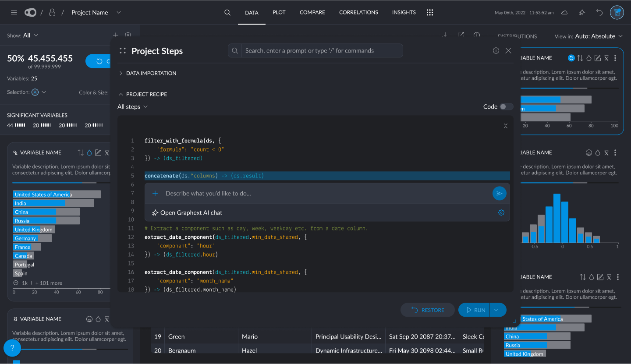Click the search magnifier icon in top bar
This screenshot has width=631, height=364.
(x=227, y=13)
